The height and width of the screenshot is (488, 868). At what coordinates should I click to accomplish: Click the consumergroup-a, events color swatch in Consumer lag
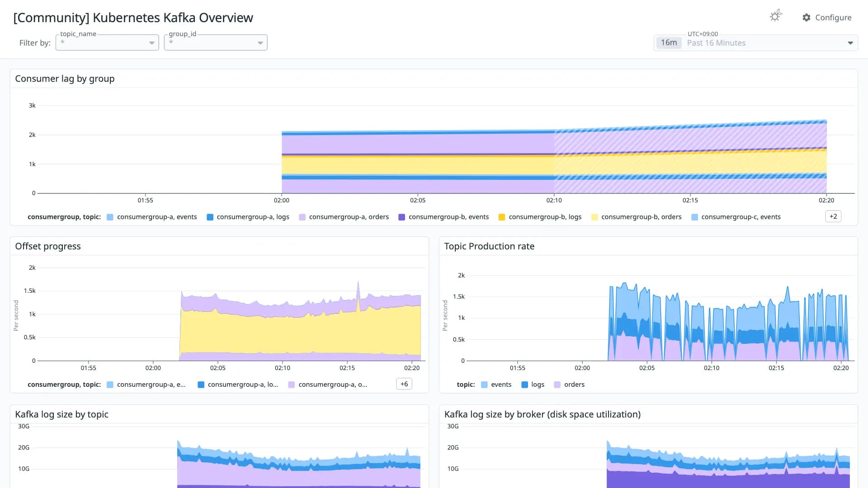point(110,217)
